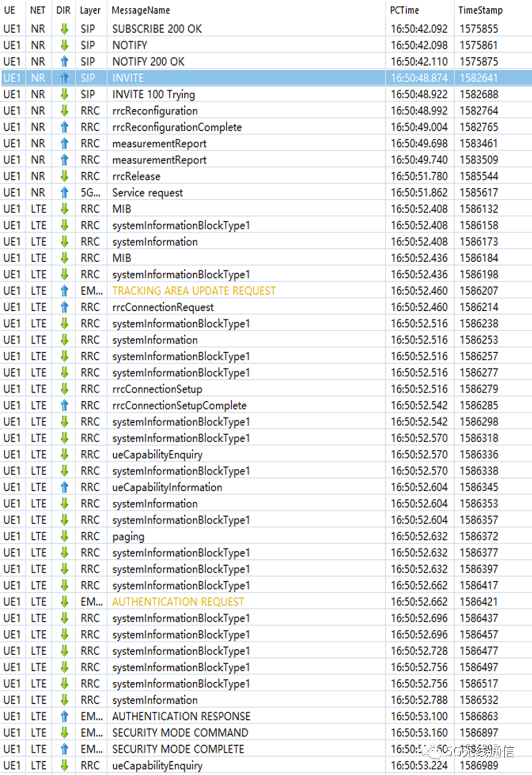This screenshot has width=532, height=775.
Task: Click the down arrow in rrcConnectionSetup row
Action: click(65, 389)
